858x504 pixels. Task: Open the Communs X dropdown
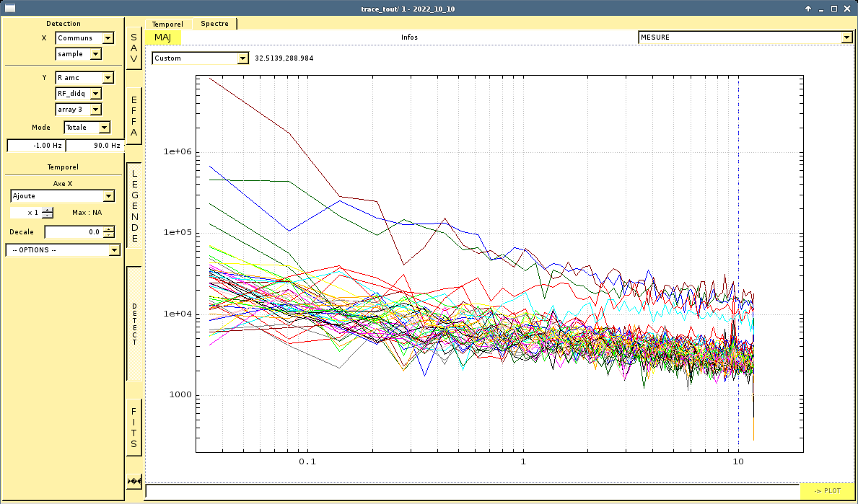tap(85, 37)
